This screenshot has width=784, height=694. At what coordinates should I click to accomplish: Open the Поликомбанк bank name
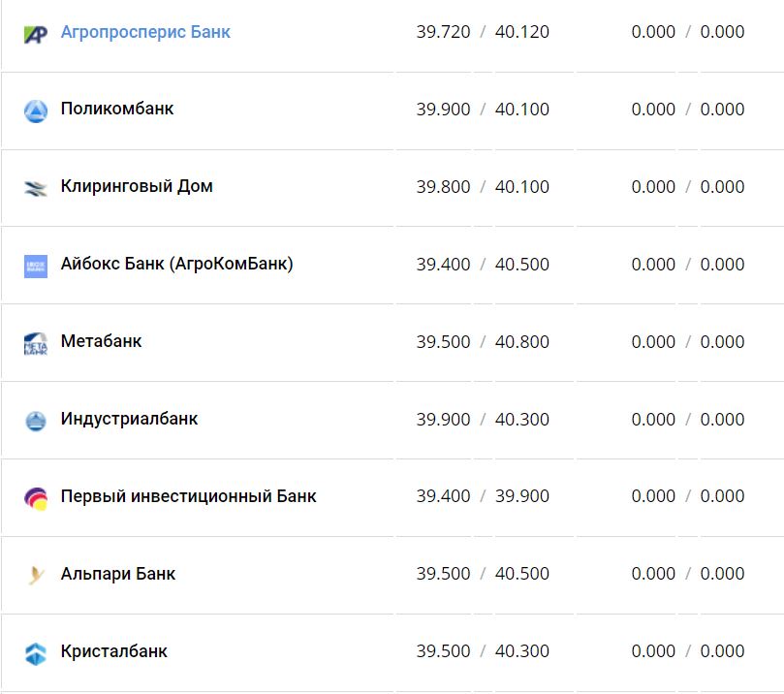[117, 109]
